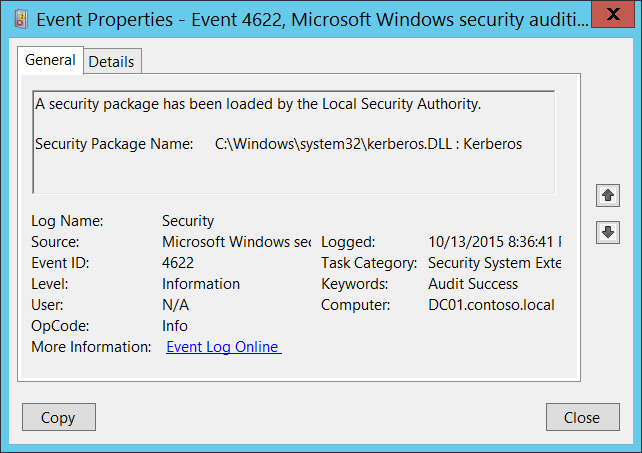
Task: Click the Source value Microsoft Windows
Action: click(236, 242)
